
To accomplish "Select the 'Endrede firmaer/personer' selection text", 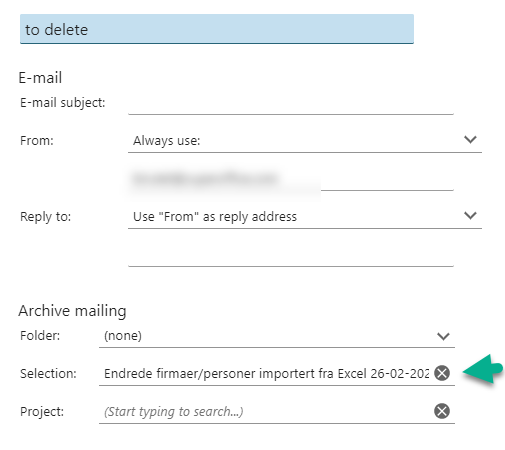I will click(x=266, y=373).
